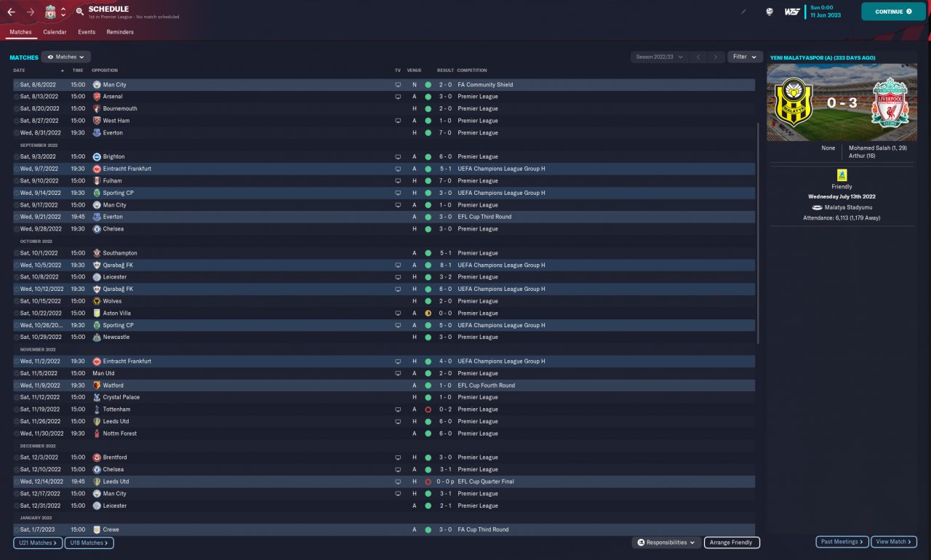Click the TV icon on the Arsenal row
Screen dimensions: 931x560
398,97
